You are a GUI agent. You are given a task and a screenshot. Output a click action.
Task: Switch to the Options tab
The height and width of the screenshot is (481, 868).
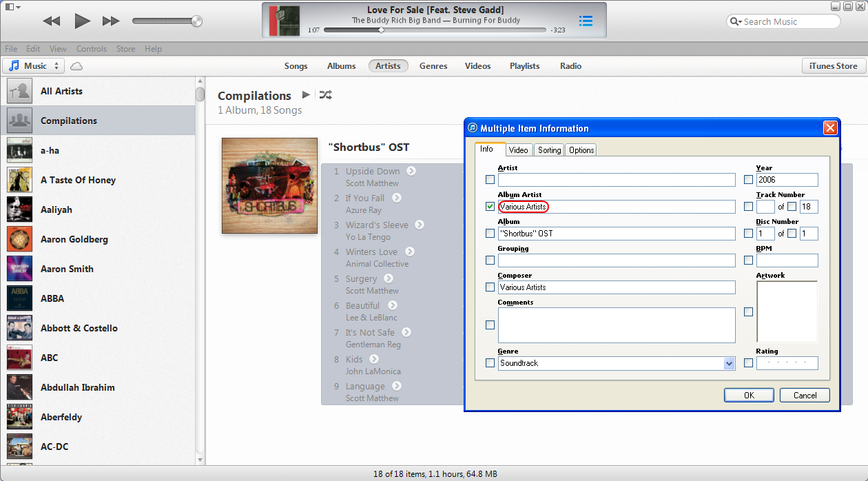click(x=581, y=150)
